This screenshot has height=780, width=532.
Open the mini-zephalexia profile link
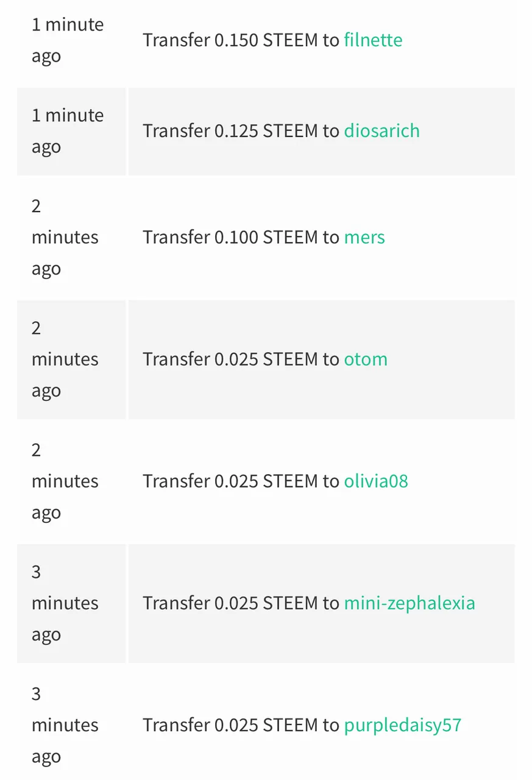(x=410, y=603)
